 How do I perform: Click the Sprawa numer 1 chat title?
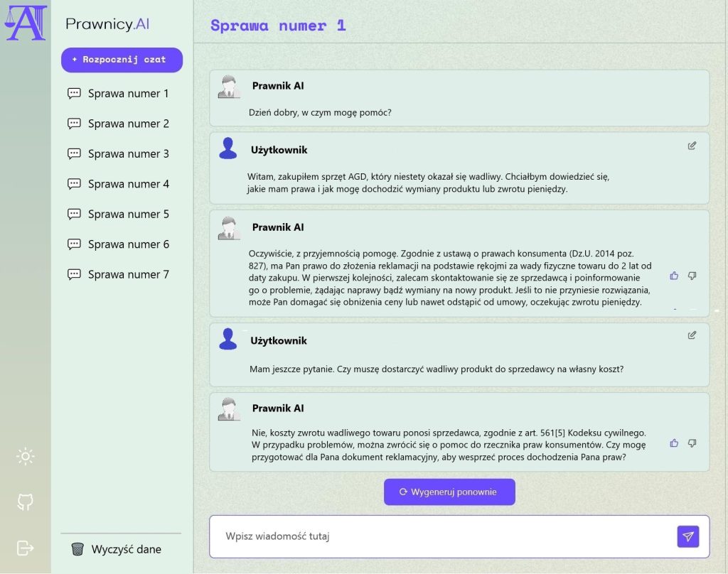(278, 26)
